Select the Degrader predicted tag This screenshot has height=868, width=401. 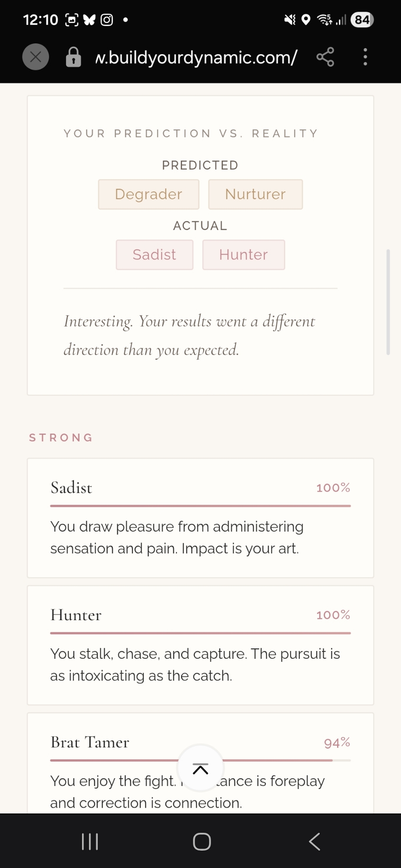(x=149, y=194)
